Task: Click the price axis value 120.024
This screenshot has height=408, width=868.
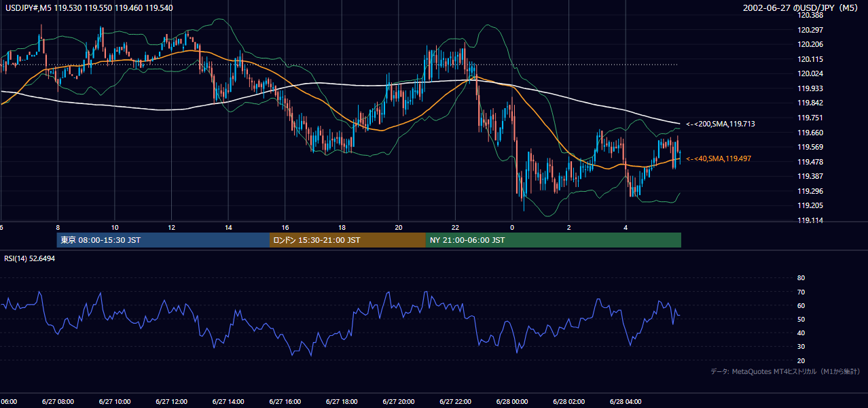Action: [811, 73]
